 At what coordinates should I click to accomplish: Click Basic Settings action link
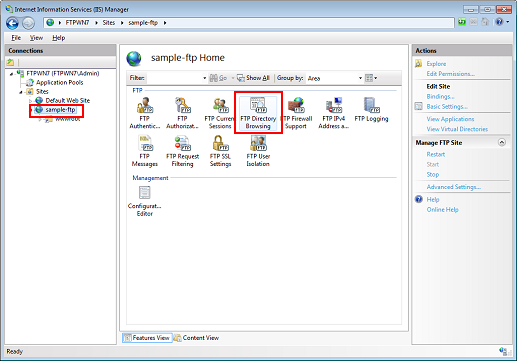click(447, 106)
